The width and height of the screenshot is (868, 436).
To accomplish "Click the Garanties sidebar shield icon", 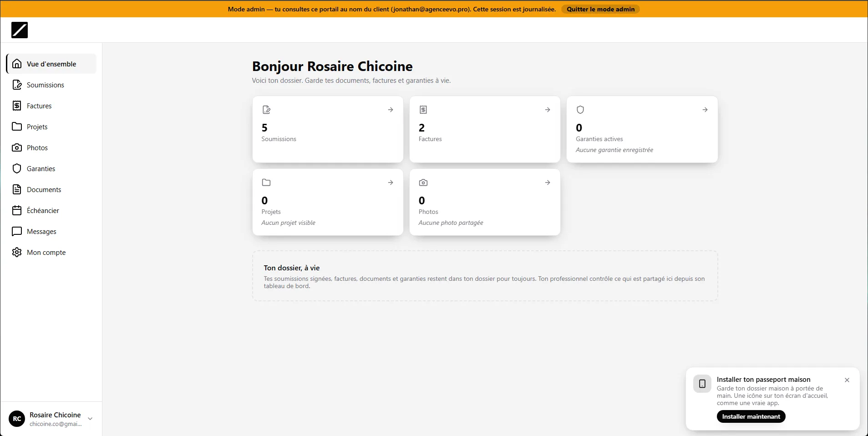I will [17, 168].
